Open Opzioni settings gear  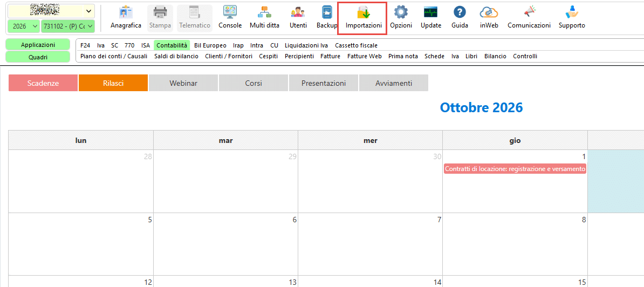coord(401,18)
